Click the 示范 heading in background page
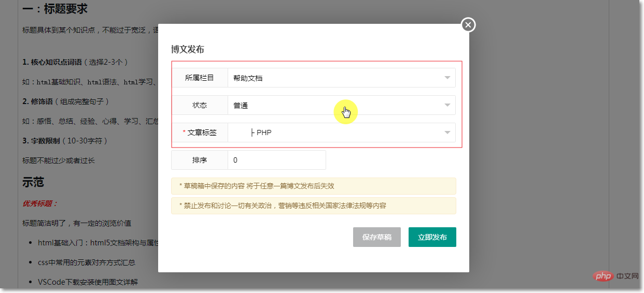644x293 pixels. pos(33,182)
